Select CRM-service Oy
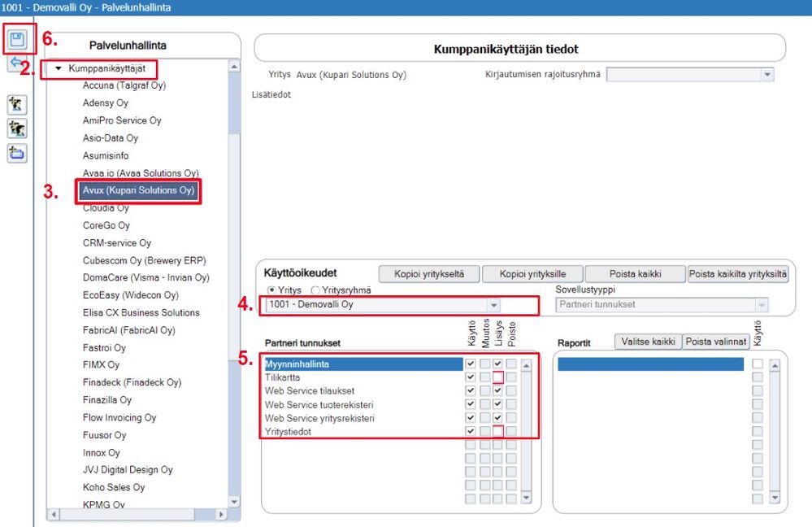 click(x=117, y=243)
